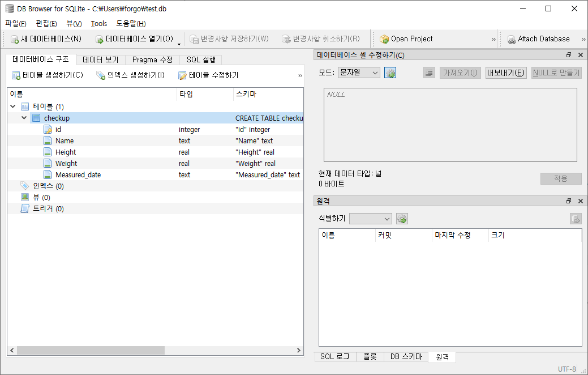Switch to SQL 실행 tab
Image resolution: width=588 pixels, height=375 pixels.
click(x=201, y=59)
